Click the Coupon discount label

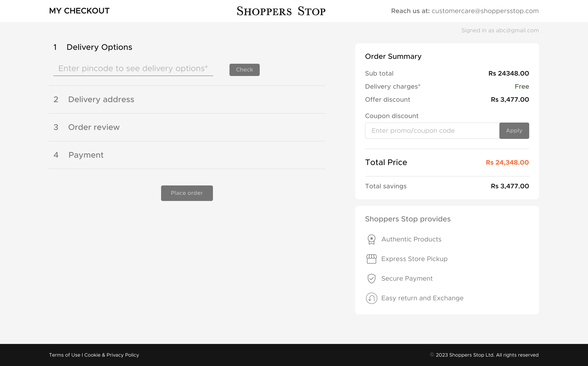392,116
